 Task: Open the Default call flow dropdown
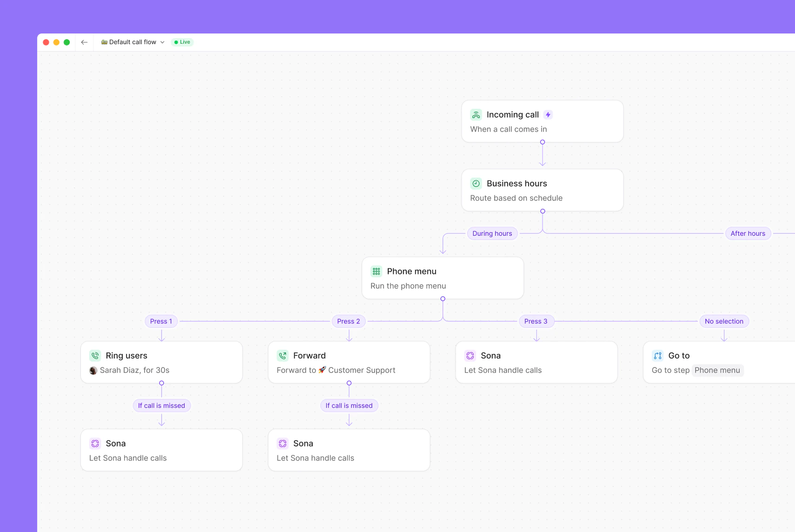(x=132, y=42)
